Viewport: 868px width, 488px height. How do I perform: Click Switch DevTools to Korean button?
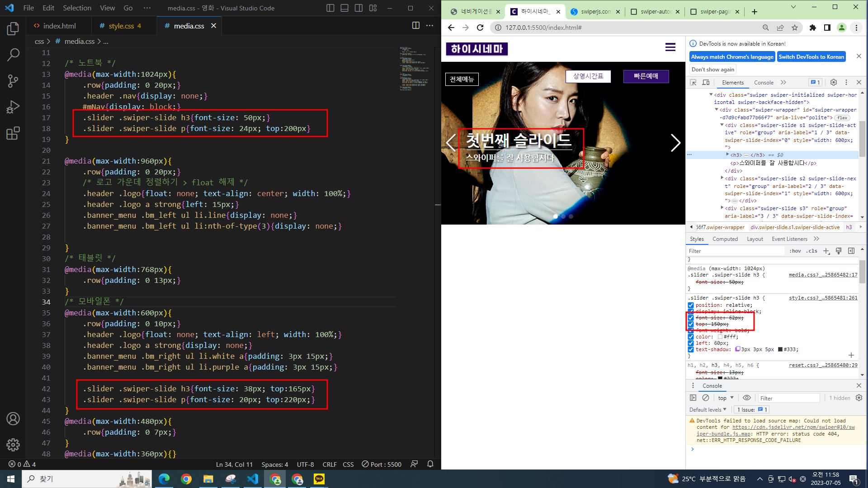(x=811, y=56)
